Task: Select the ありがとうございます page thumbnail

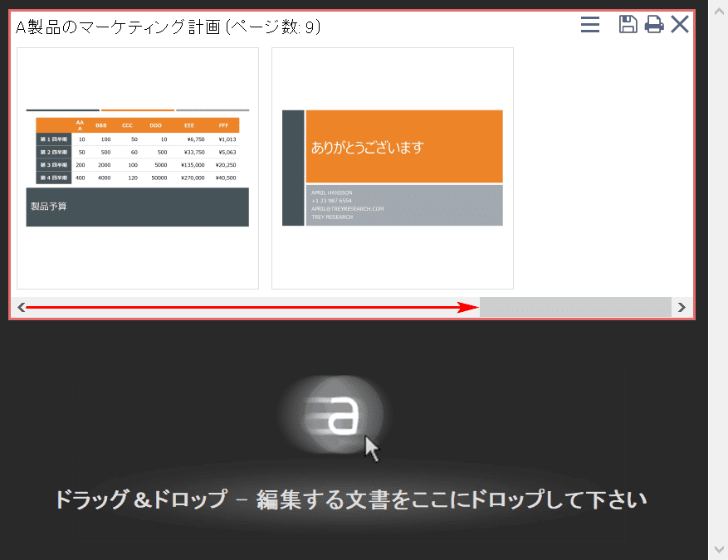Action: [393, 168]
